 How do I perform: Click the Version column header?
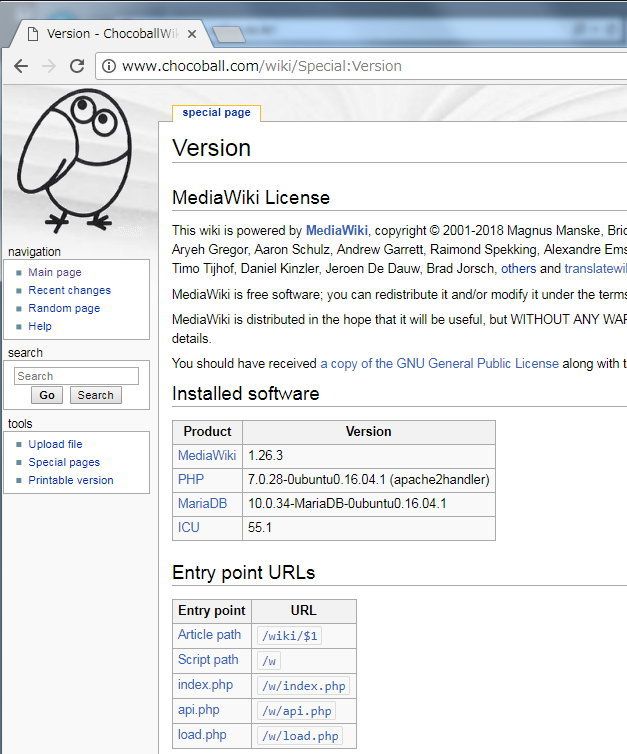point(368,431)
